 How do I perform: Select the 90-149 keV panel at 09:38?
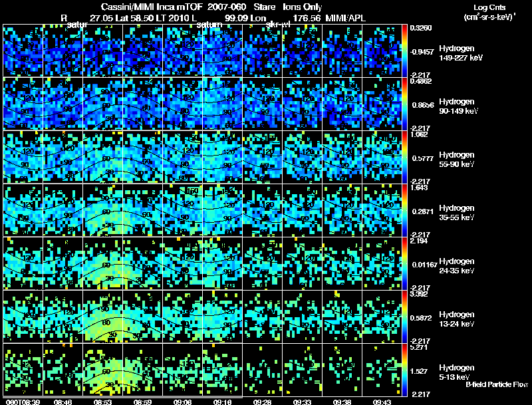pos(342,104)
